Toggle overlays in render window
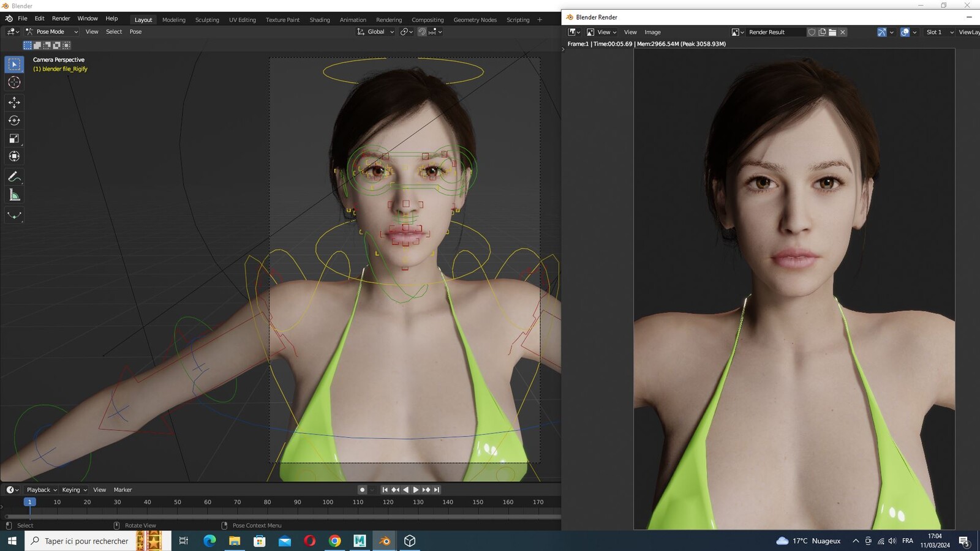This screenshot has height=551, width=980. [905, 32]
